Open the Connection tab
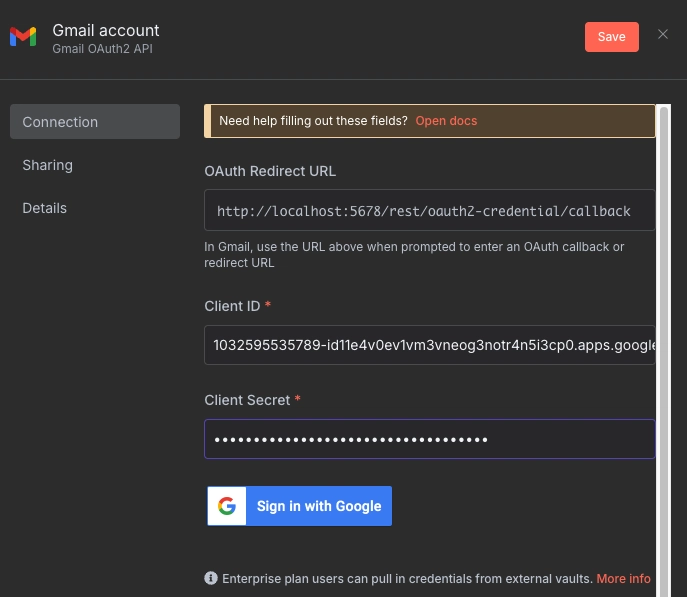The image size is (687, 597). point(95,122)
